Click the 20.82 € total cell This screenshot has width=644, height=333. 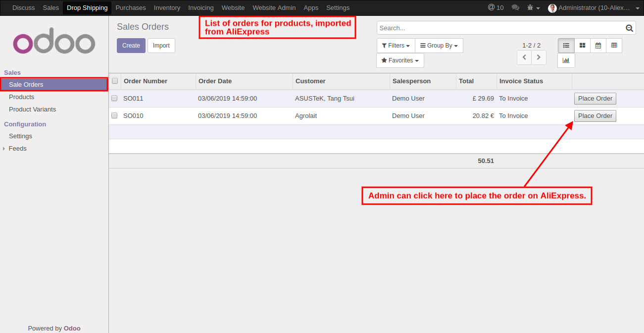tap(483, 116)
